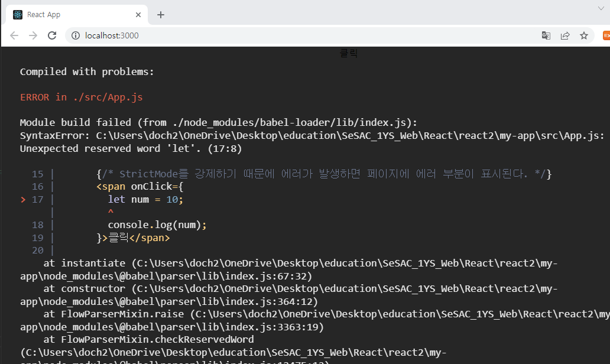
Task: Click the 클릭 span text at top
Action: [348, 53]
